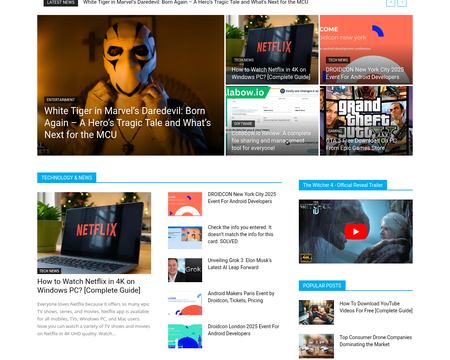Open 'Check the info you entered' article

pos(240,234)
